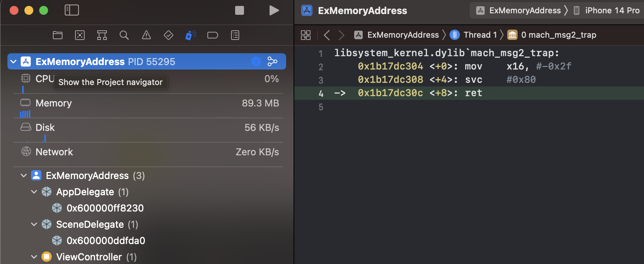Click address 0x1b17dc304 in the disassembly
Image resolution: width=644 pixels, height=264 pixels.
(x=390, y=66)
